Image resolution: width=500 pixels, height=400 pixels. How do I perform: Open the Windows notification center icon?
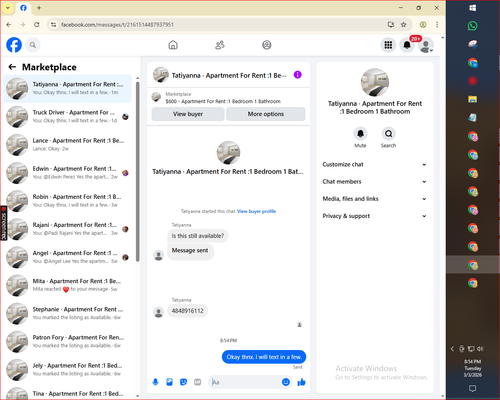pos(473,388)
